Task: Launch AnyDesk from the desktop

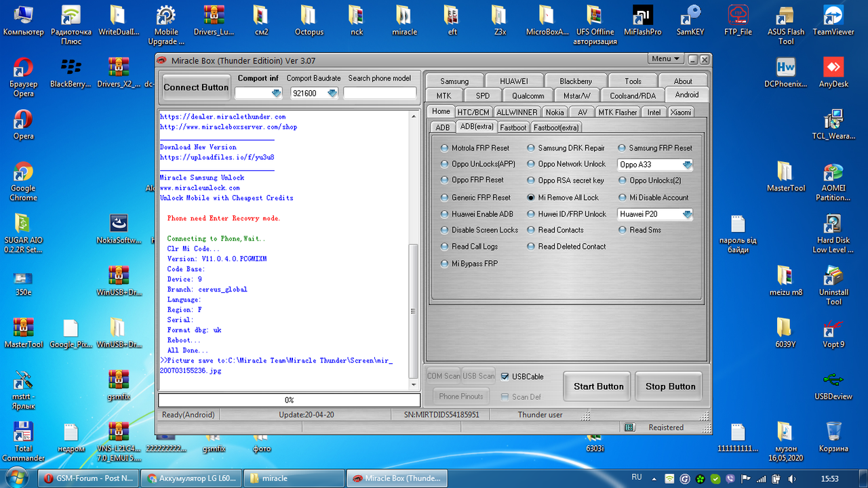Action: tap(833, 73)
